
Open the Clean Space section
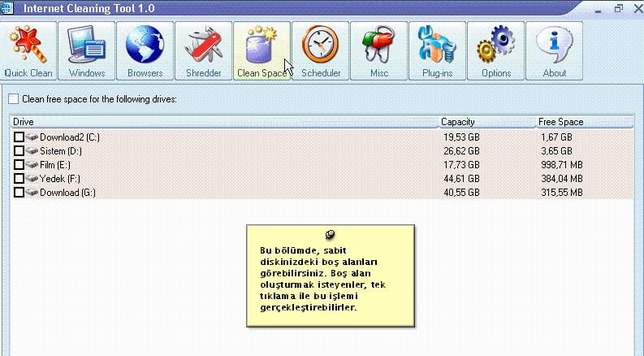point(262,51)
